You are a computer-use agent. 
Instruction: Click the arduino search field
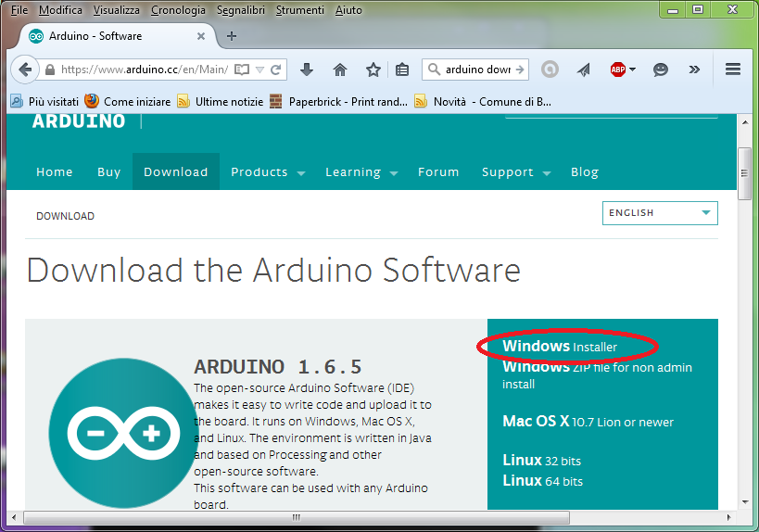click(x=477, y=70)
